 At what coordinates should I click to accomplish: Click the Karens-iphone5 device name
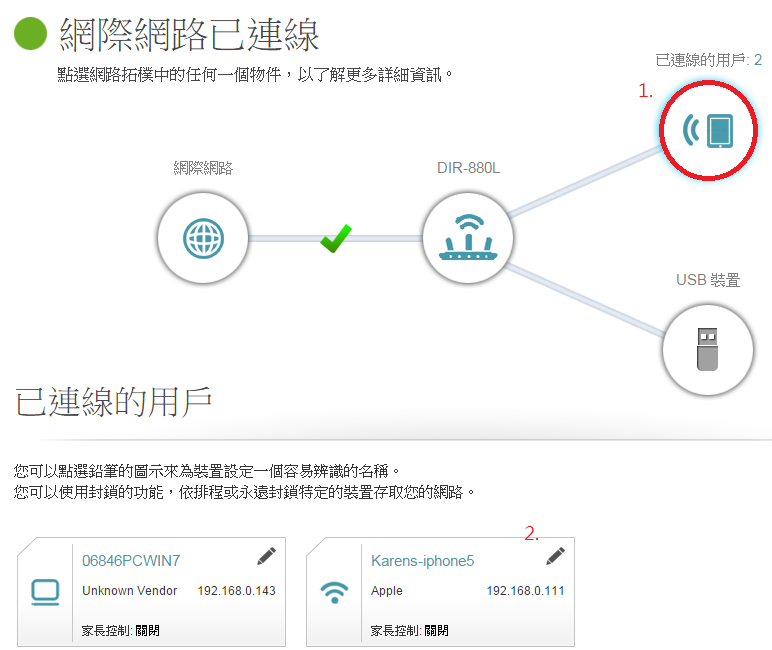coord(422,561)
